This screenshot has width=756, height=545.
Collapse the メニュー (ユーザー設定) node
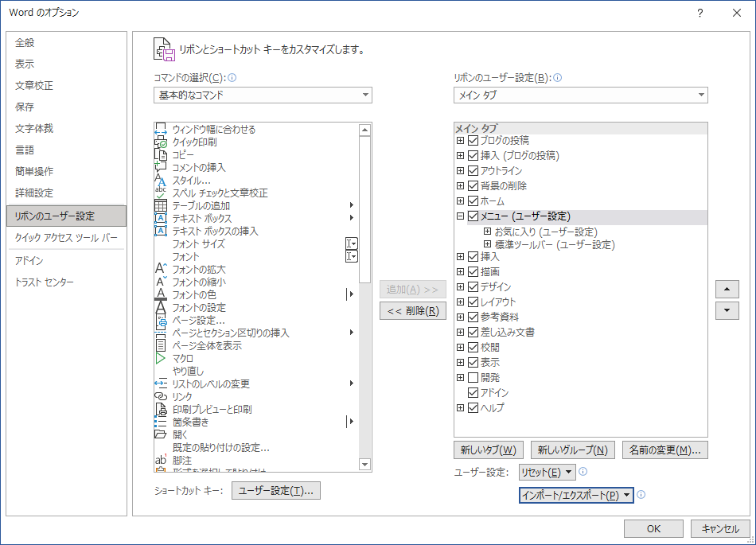pos(461,216)
